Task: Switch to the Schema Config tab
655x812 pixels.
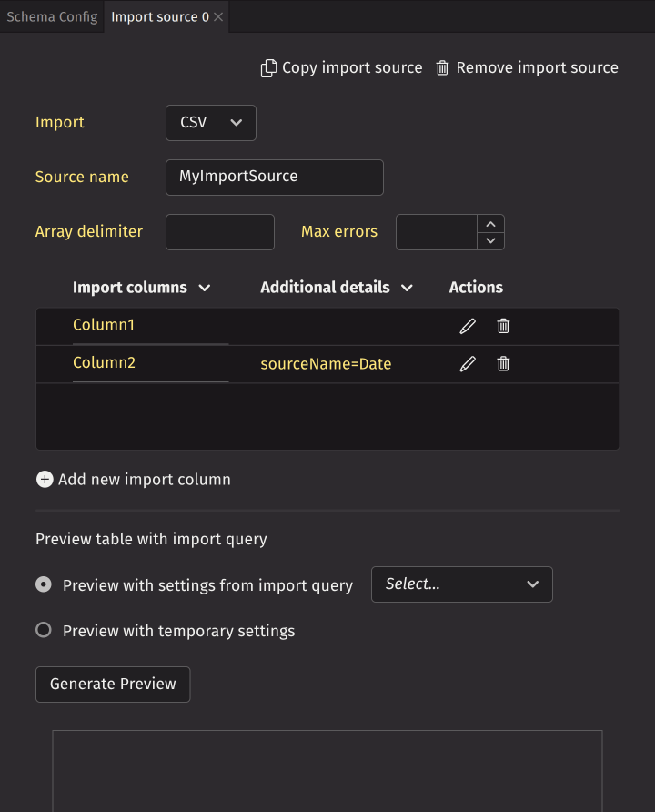Action: tap(52, 17)
